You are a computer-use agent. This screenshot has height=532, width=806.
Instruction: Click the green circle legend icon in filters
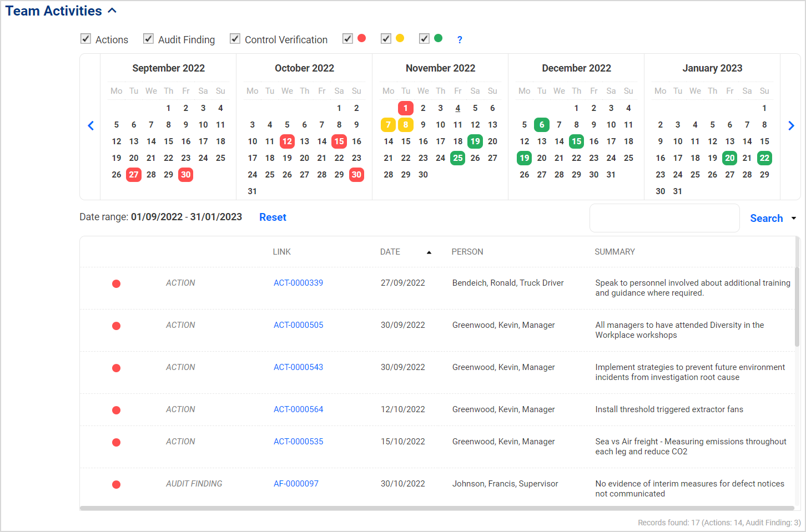click(438, 38)
